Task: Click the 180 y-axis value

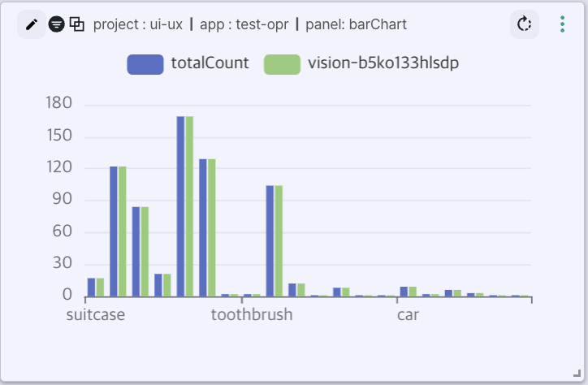Action: tap(58, 103)
